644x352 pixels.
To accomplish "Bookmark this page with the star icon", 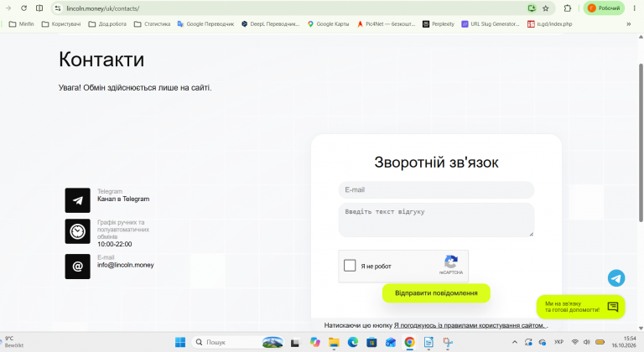I will pos(545,8).
